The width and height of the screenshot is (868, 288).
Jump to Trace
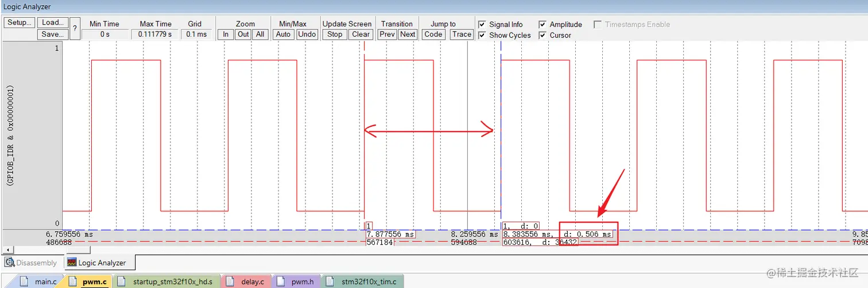pos(462,34)
